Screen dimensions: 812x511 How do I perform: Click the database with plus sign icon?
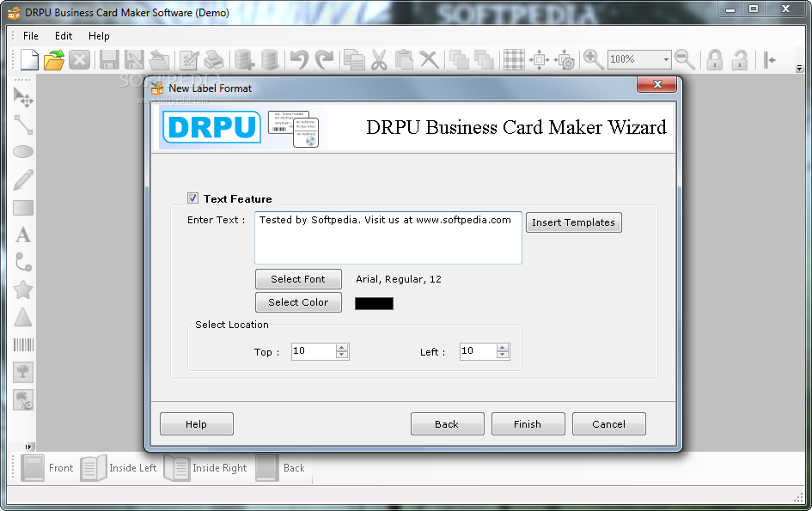(244, 59)
